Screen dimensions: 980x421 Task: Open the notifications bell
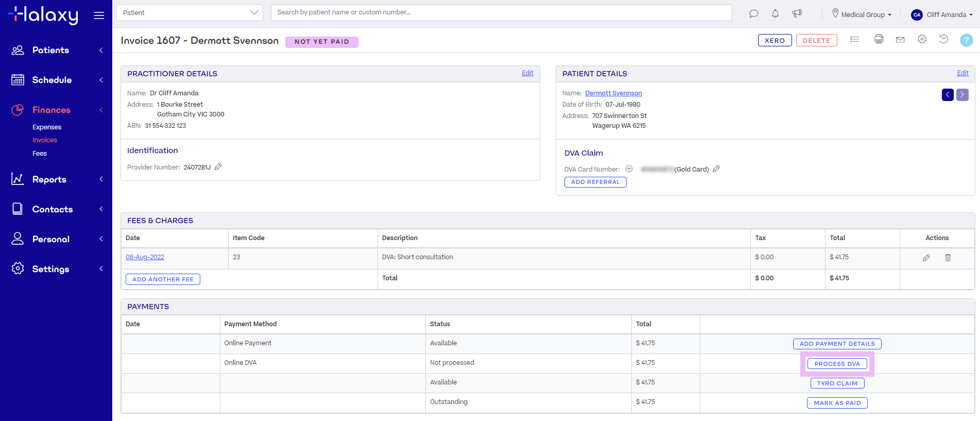point(775,14)
